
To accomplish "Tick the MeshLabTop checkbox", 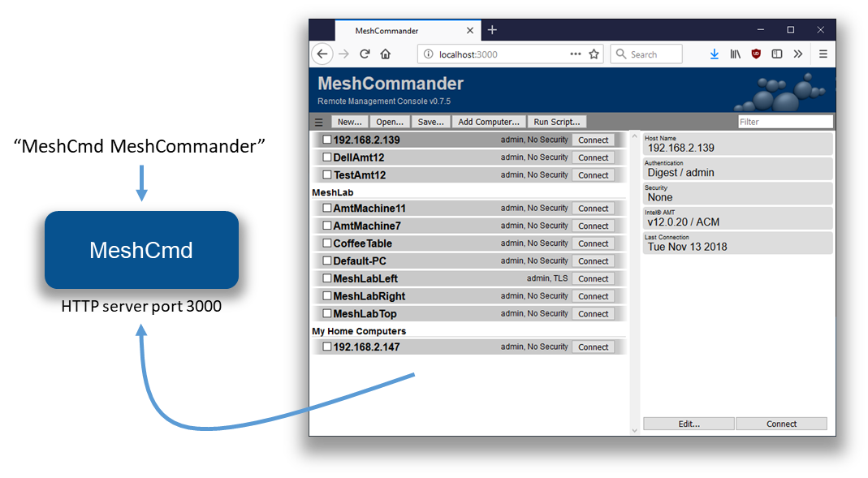I will (327, 313).
